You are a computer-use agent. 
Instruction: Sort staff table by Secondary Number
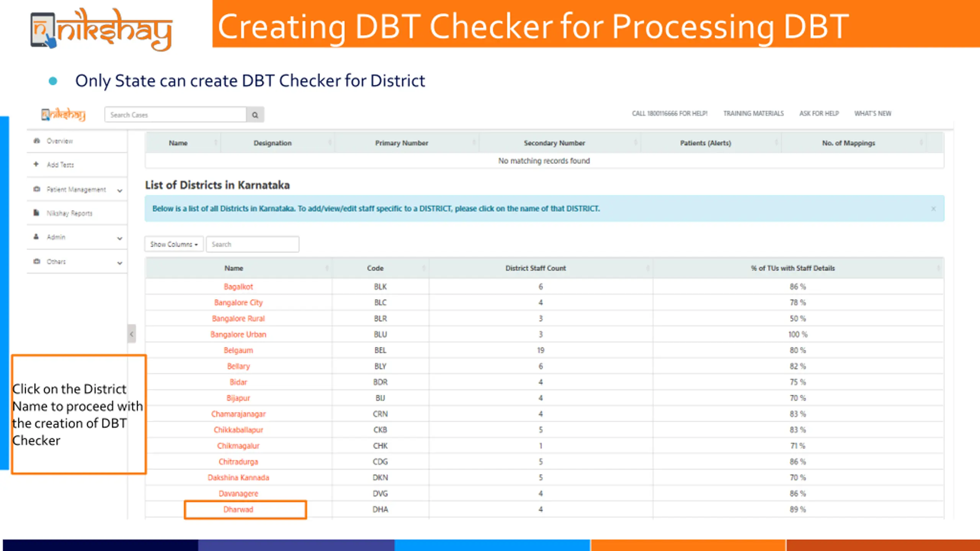coord(560,143)
